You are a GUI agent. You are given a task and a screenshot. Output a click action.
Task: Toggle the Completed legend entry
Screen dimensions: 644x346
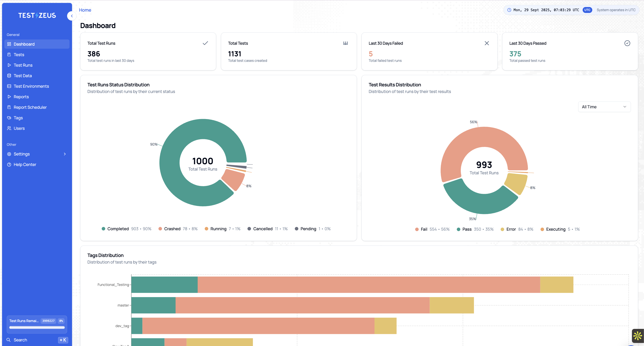pyautogui.click(x=118, y=229)
